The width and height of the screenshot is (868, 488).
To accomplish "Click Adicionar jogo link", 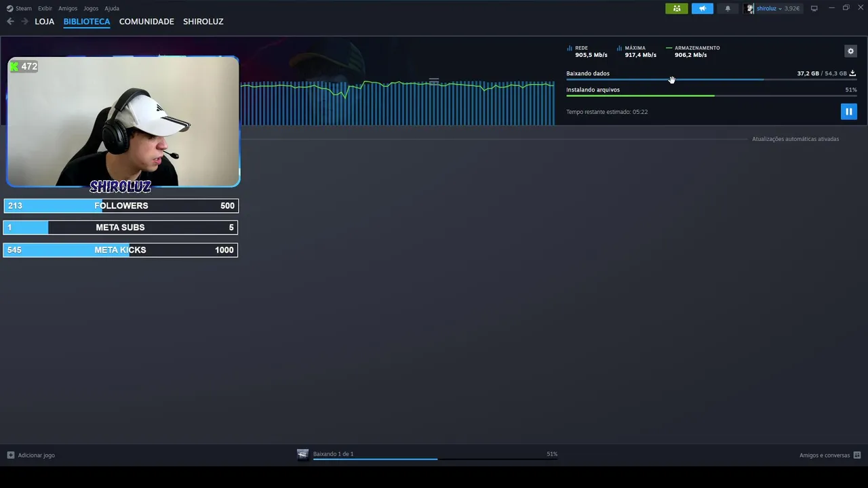I will click(x=37, y=455).
